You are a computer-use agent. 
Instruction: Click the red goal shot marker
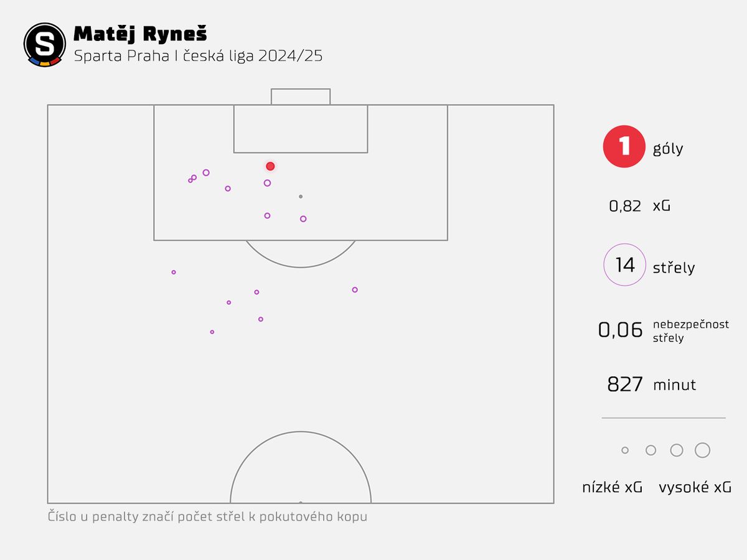click(x=270, y=166)
